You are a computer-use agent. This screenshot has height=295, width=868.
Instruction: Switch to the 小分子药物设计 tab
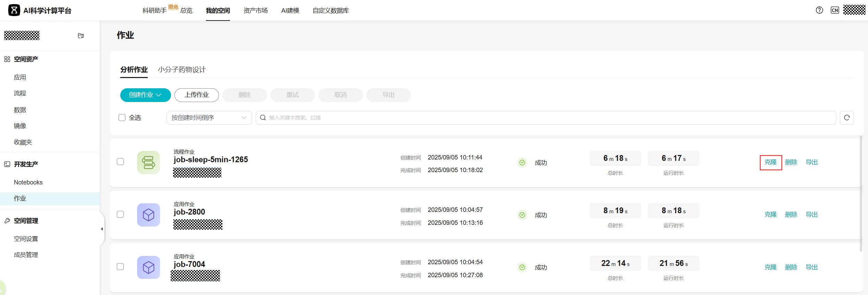click(182, 70)
